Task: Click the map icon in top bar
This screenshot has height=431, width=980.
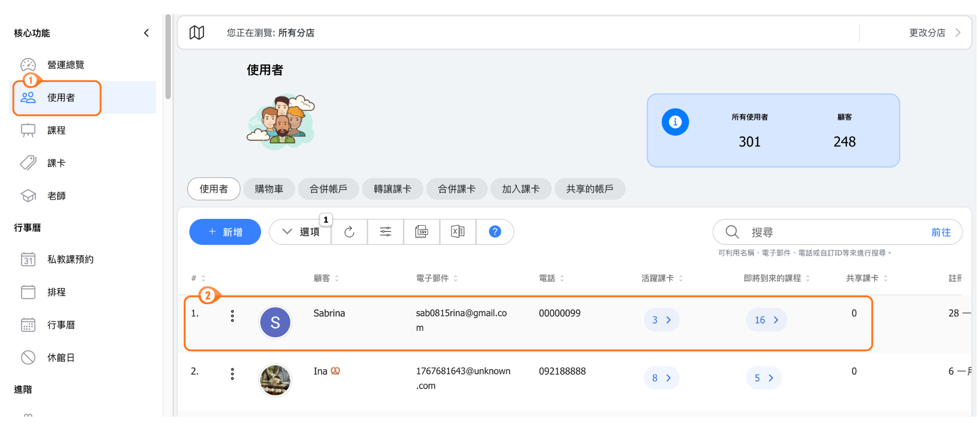Action: pos(197,33)
